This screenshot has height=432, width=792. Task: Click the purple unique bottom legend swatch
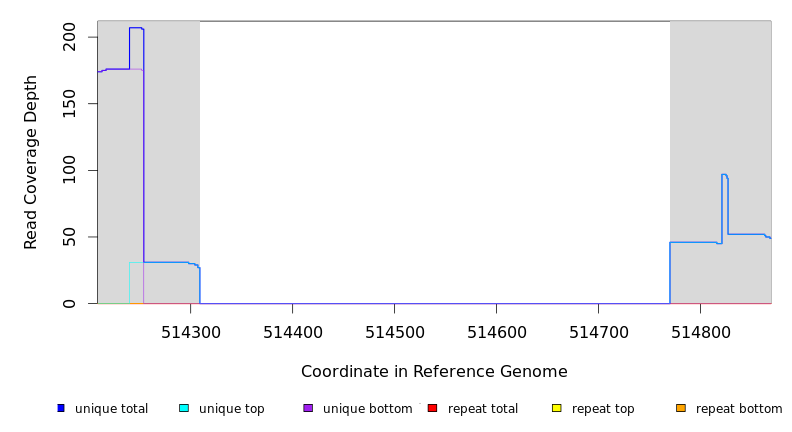[x=308, y=408]
